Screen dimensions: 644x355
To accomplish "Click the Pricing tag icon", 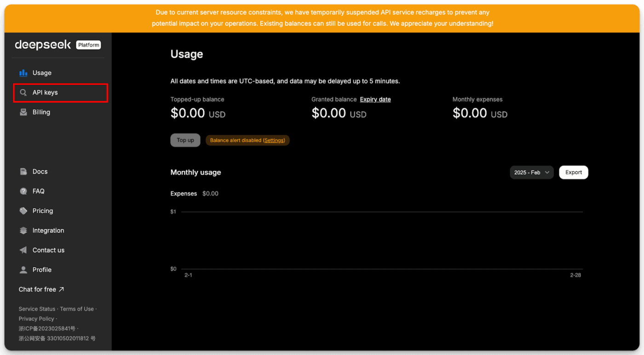I will point(23,211).
